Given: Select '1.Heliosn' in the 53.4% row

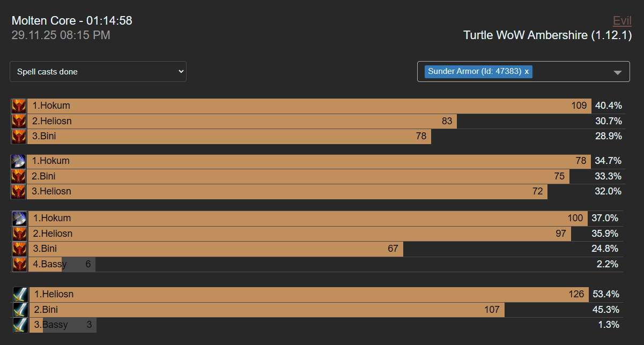Looking at the screenshot, I should (54, 295).
